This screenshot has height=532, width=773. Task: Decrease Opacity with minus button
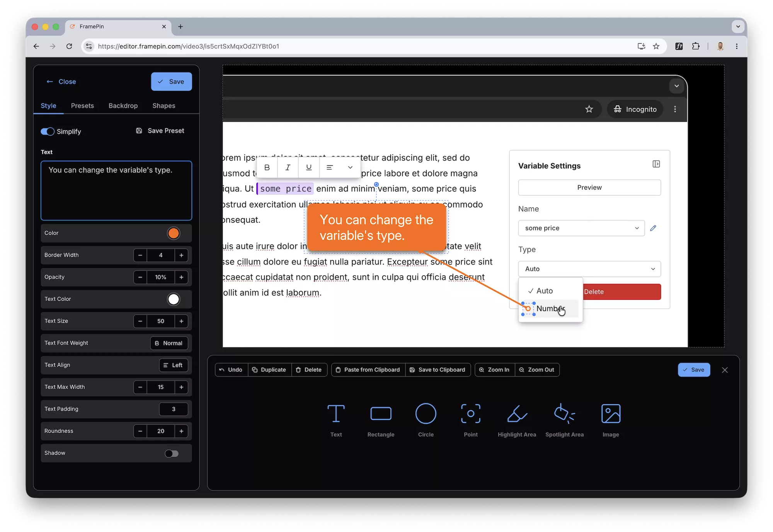click(x=140, y=277)
